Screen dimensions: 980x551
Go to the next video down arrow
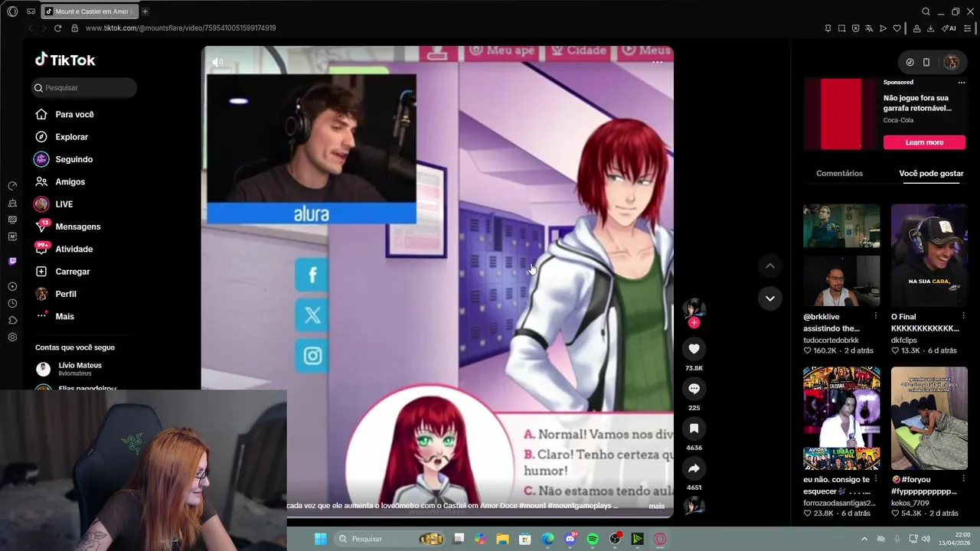click(770, 298)
